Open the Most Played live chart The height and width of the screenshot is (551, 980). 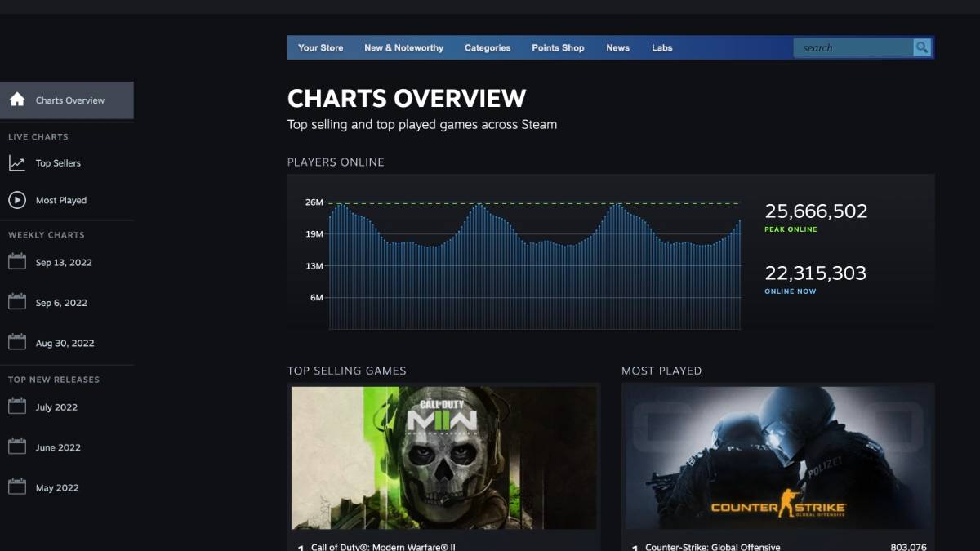coord(61,200)
